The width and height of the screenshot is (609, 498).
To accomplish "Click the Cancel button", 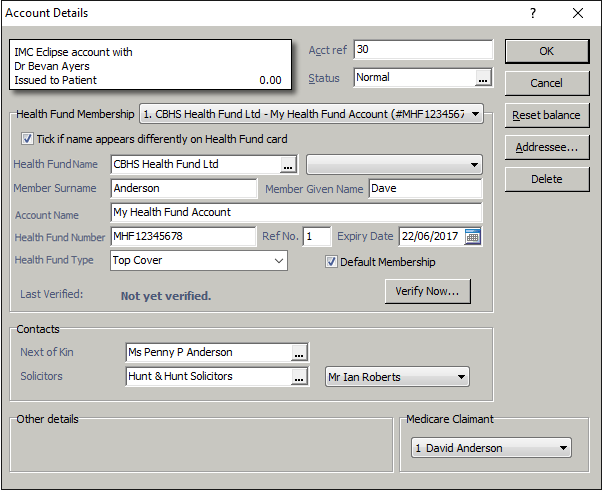I will 546,83.
